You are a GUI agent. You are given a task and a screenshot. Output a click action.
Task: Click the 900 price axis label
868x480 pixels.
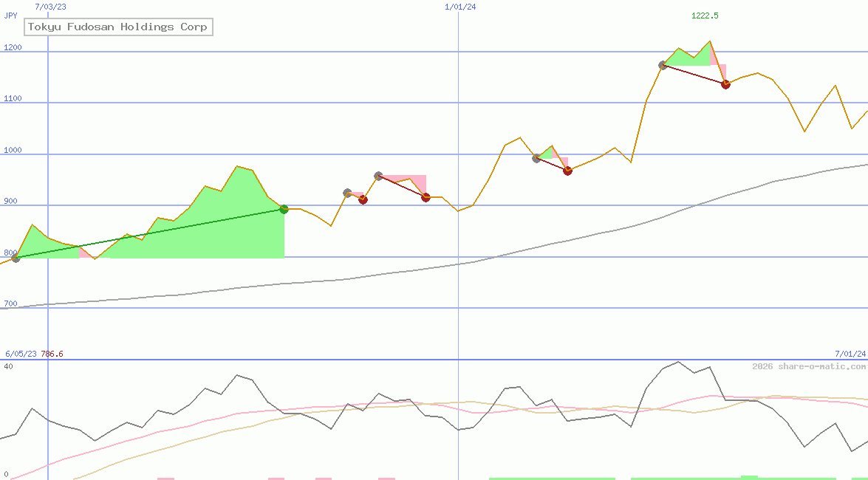[x=10, y=202]
